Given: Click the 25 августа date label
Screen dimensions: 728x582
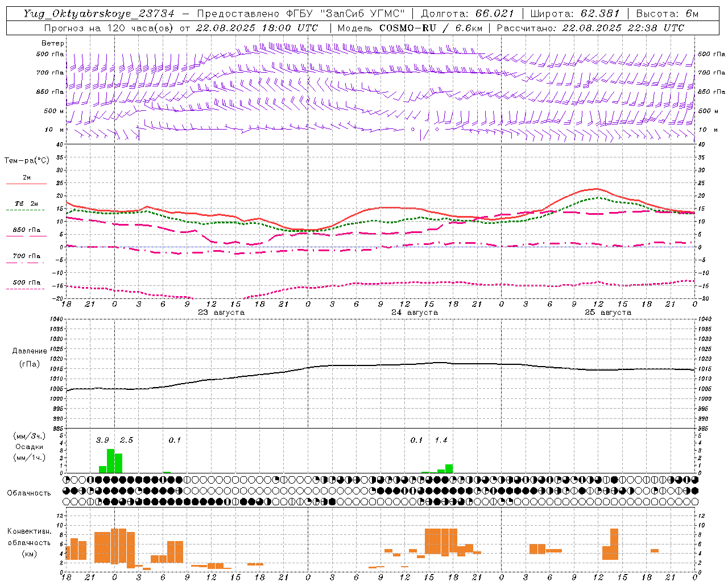Looking at the screenshot, I should (608, 313).
